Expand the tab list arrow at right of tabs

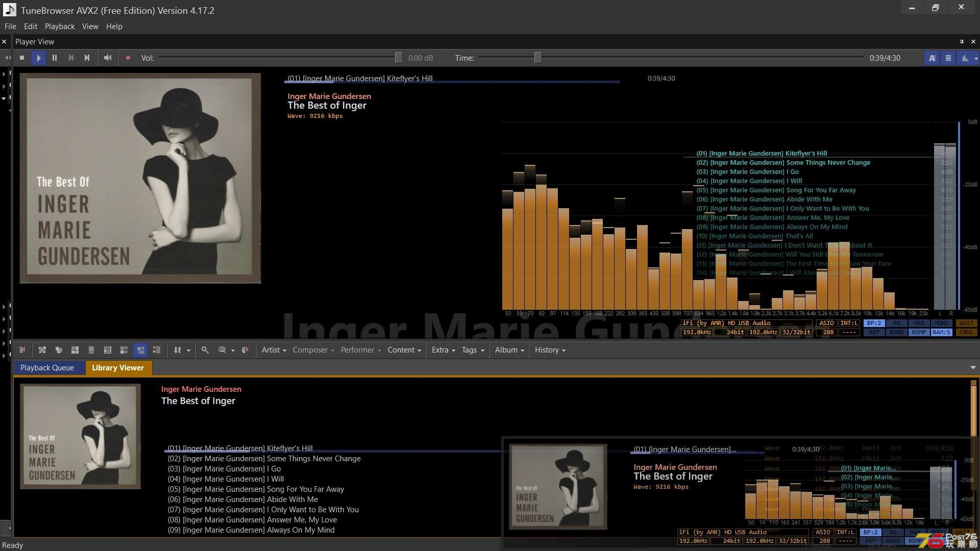[973, 367]
